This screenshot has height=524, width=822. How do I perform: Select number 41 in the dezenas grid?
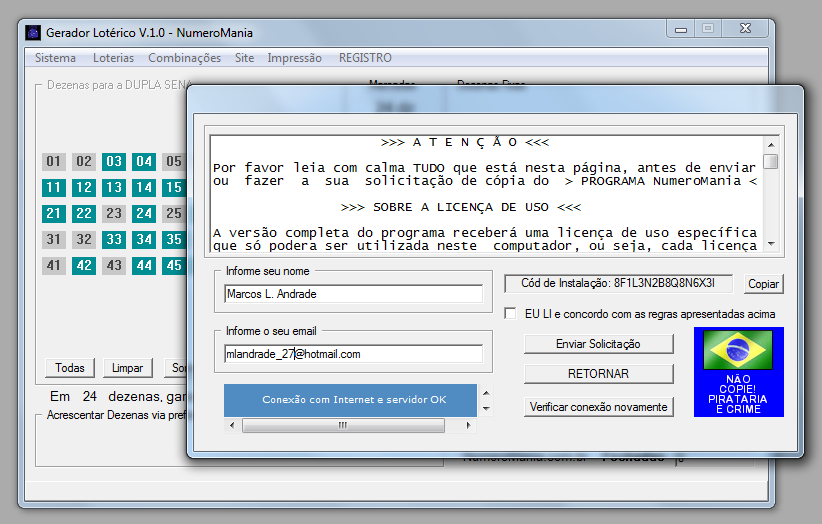pos(54,266)
